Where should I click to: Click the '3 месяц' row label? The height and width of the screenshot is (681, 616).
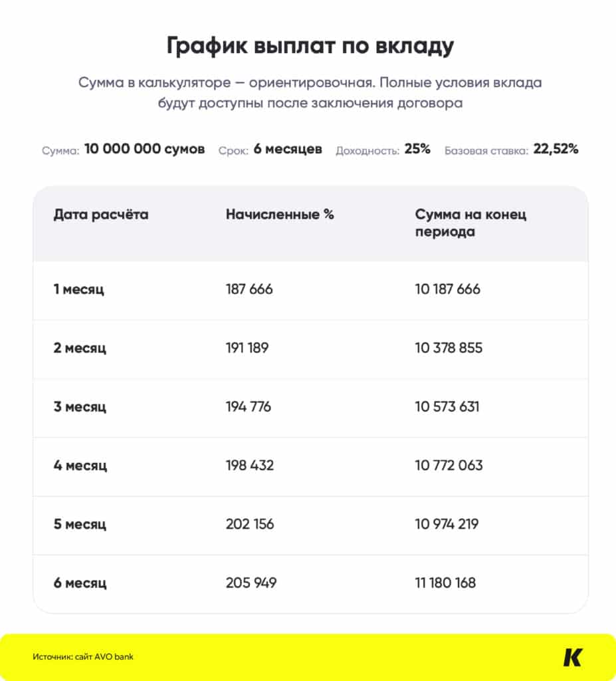point(80,406)
